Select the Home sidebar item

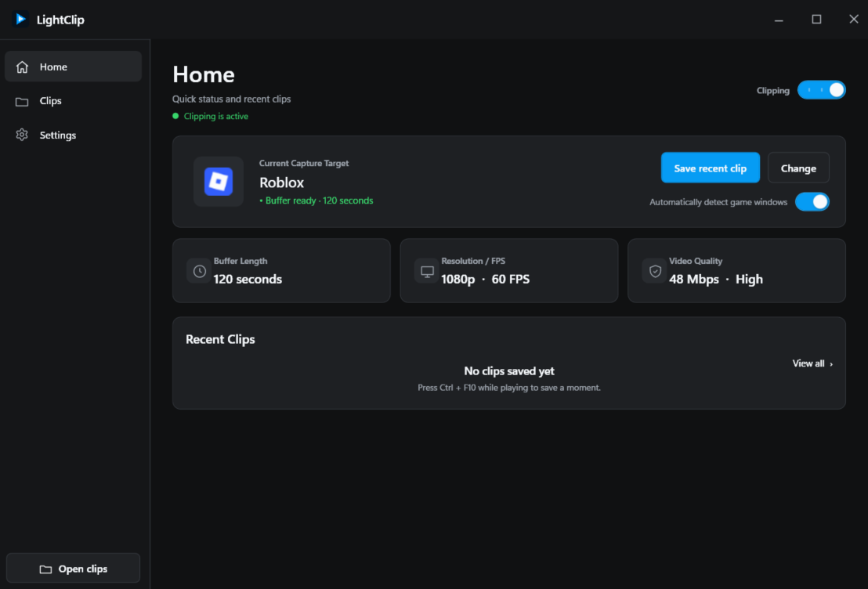[73, 67]
